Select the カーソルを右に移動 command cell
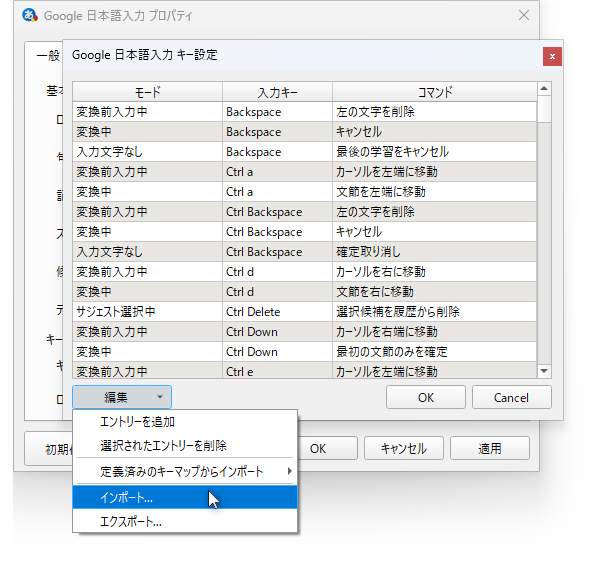This screenshot has height=561, width=592. [435, 272]
